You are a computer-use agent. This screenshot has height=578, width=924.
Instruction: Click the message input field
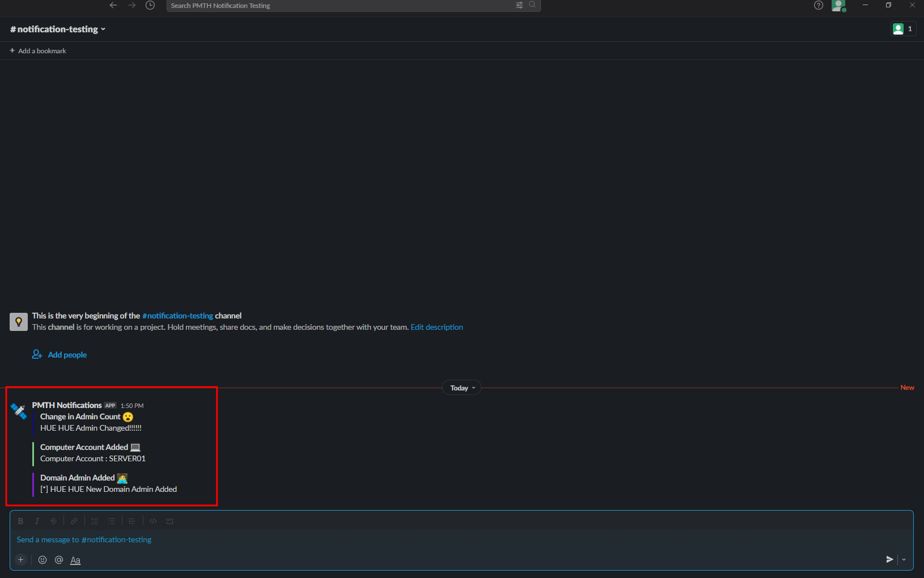tap(461, 540)
